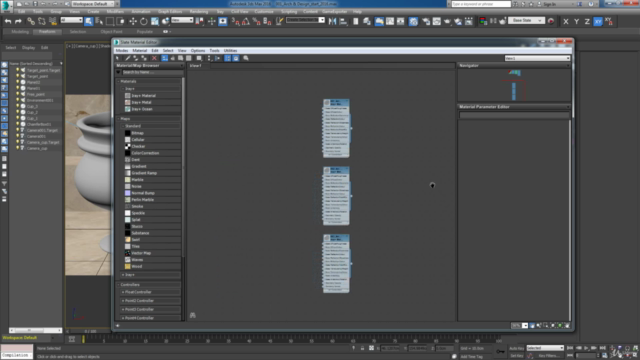Select the View1 tab in Slate editor
This screenshot has height=360, width=640.
(196, 66)
